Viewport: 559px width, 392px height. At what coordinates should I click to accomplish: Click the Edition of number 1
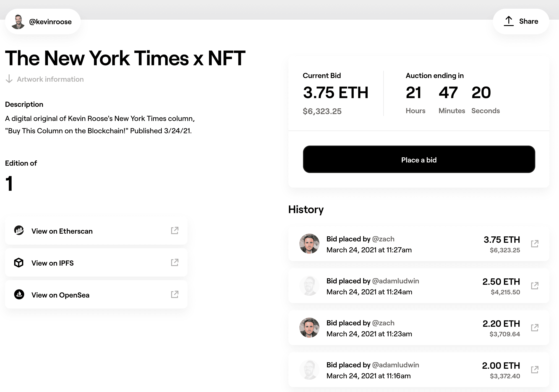(x=9, y=183)
